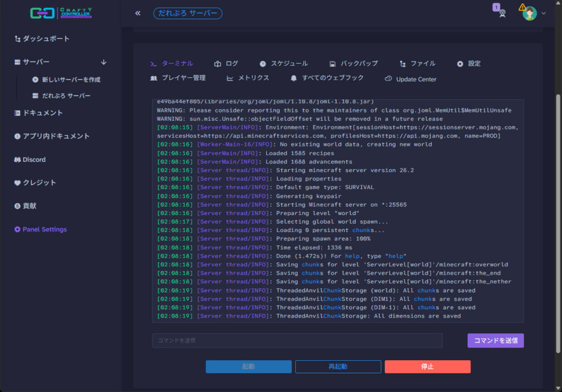This screenshot has height=392, width=562.
Task: Click the ファイル tab tree icon
Action: [403, 64]
